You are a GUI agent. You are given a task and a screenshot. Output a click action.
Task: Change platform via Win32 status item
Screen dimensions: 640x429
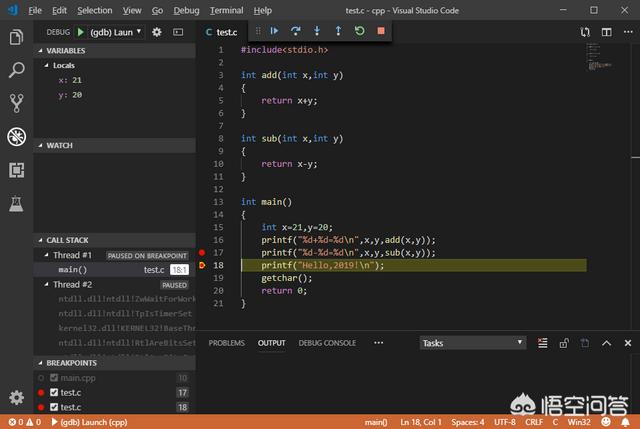point(579,422)
